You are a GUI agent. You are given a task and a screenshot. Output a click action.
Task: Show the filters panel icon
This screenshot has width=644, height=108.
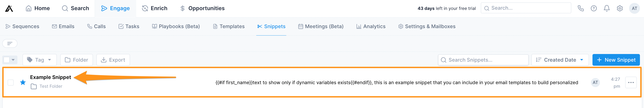click(x=10, y=43)
